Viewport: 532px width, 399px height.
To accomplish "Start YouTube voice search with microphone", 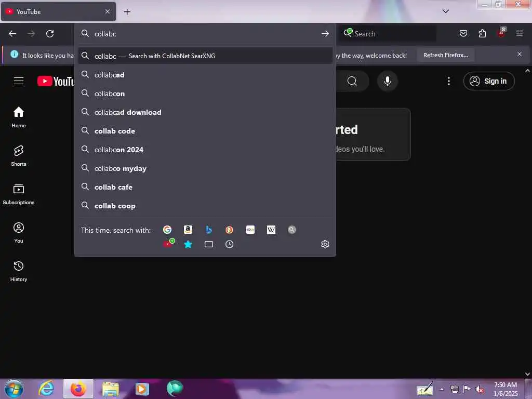I will pyautogui.click(x=388, y=81).
